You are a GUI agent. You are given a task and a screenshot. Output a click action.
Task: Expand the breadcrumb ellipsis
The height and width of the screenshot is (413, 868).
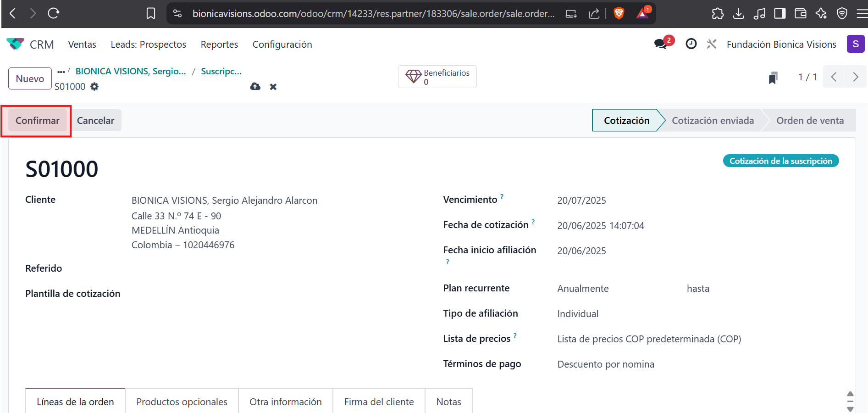[61, 72]
